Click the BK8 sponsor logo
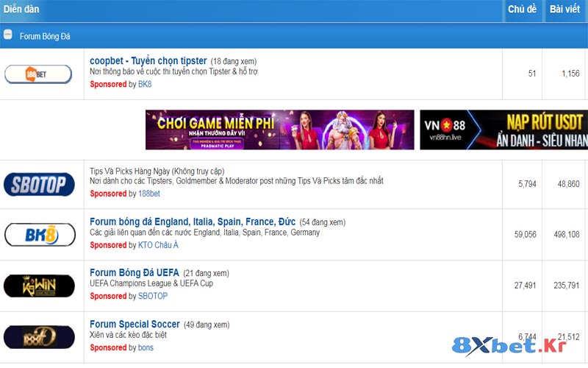The image size is (588, 368). point(39,235)
